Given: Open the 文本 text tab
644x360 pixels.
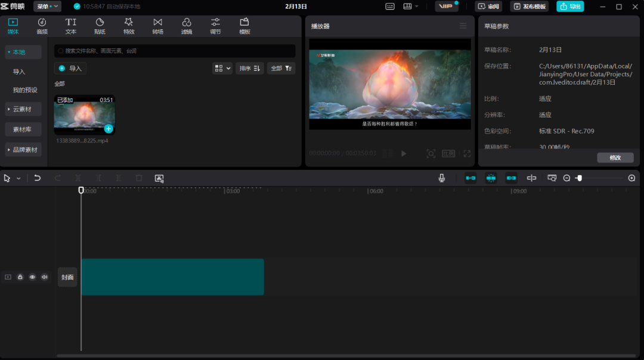Looking at the screenshot, I should [x=70, y=26].
